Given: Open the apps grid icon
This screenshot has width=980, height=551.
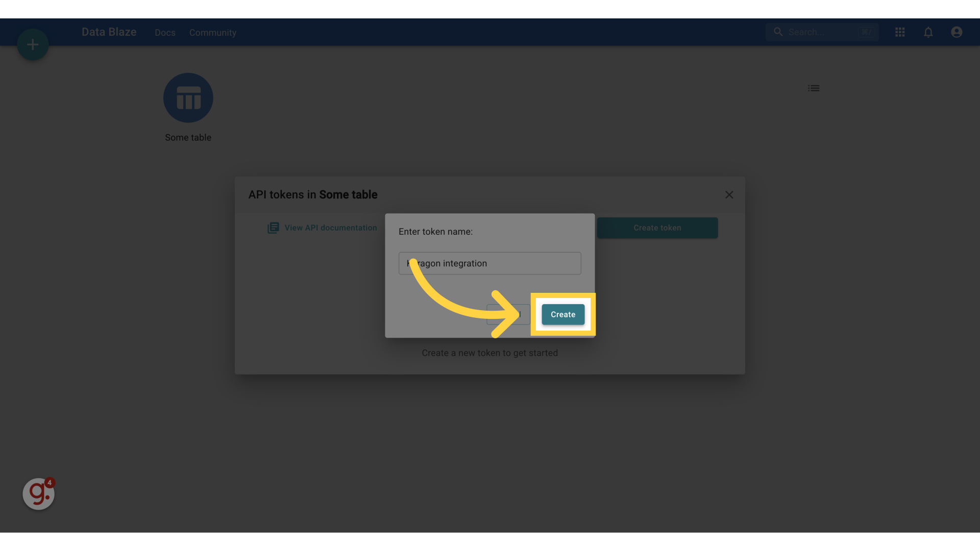Looking at the screenshot, I should click(x=900, y=32).
